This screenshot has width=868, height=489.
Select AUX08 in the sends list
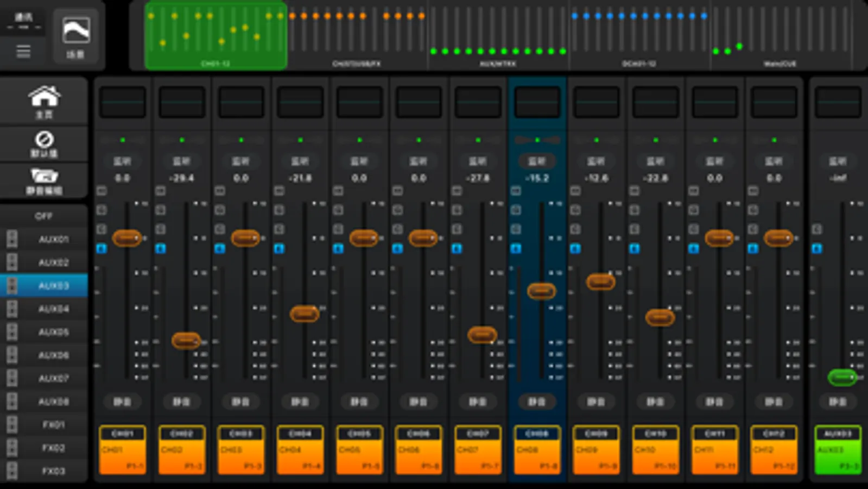tap(44, 402)
